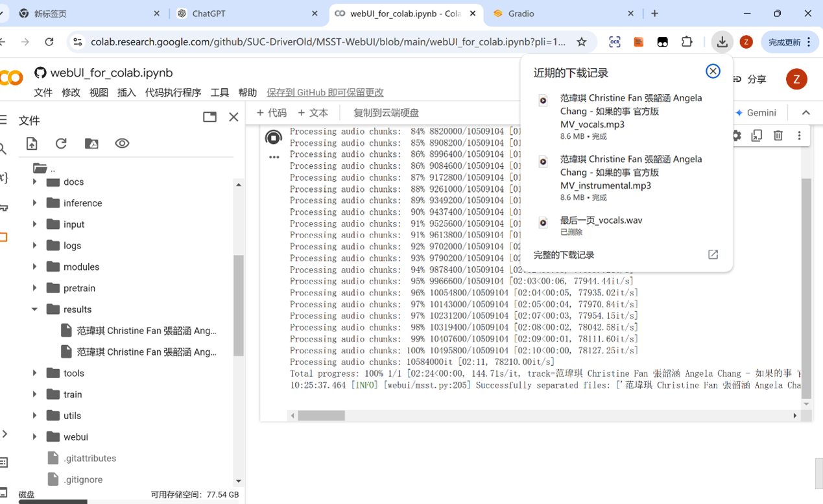823x504 pixels.
Task: Collapse the toolbar header chevron
Action: [x=805, y=113]
